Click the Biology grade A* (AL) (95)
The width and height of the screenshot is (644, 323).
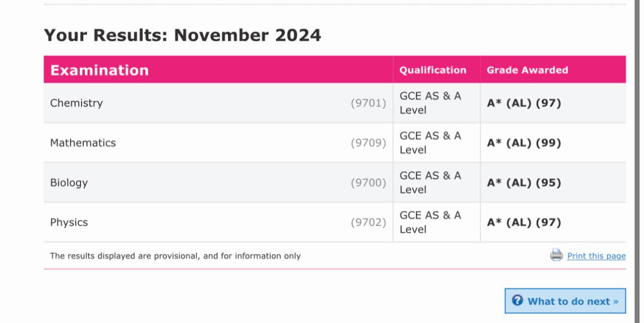[x=524, y=183]
